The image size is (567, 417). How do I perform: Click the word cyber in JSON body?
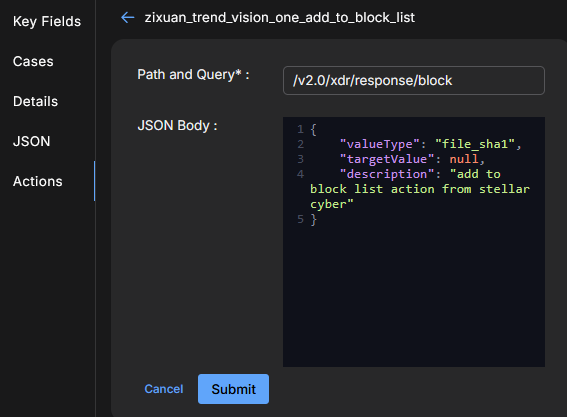328,204
